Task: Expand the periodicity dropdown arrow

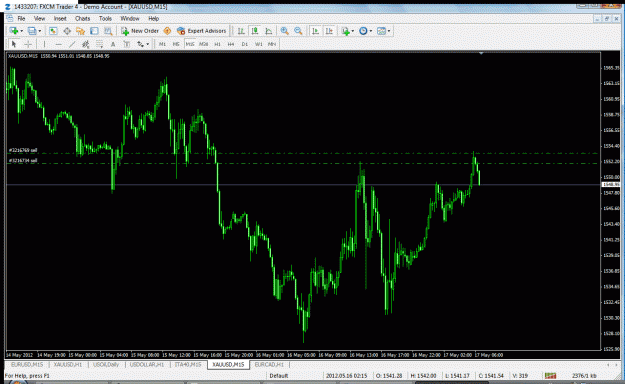Action: pyautogui.click(x=371, y=31)
